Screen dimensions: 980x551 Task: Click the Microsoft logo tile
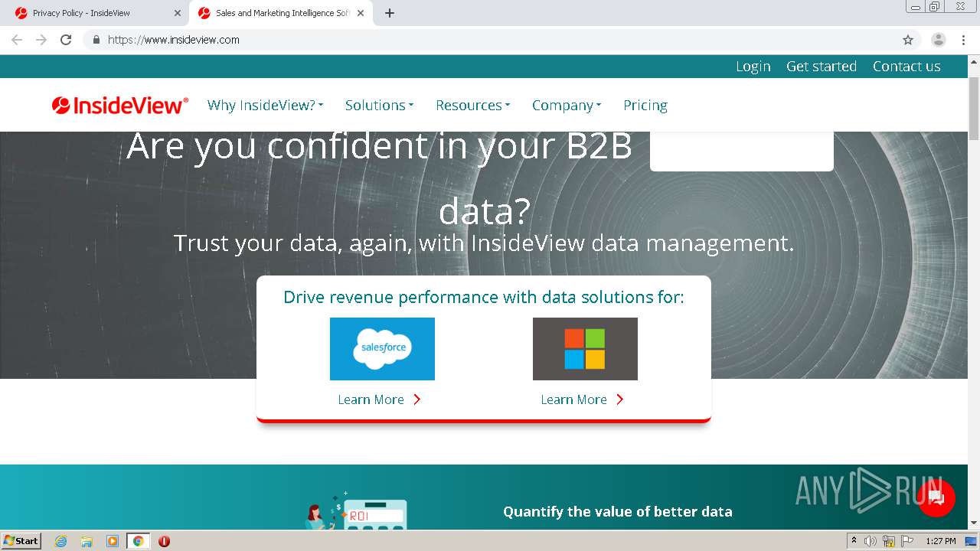pos(585,349)
